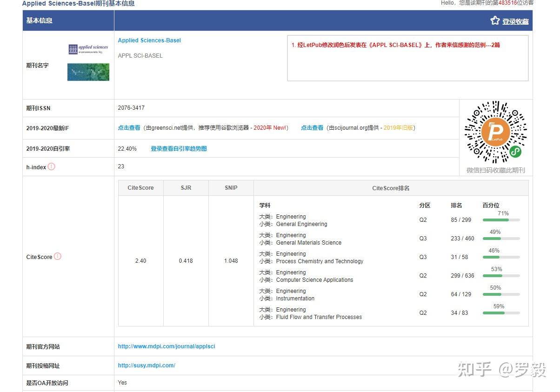The image size is (560, 392).
Task: Select the SNIP value 1.048
Action: (x=231, y=261)
